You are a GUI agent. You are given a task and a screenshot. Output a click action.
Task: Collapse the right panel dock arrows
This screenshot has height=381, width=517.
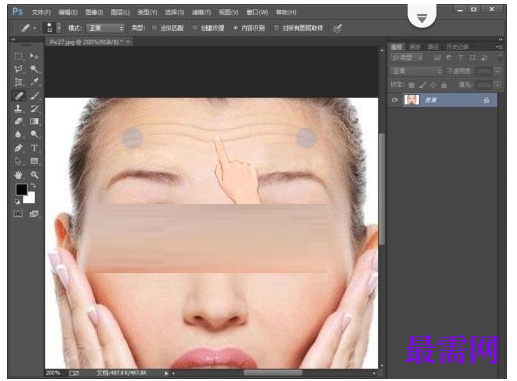pyautogui.click(x=500, y=40)
